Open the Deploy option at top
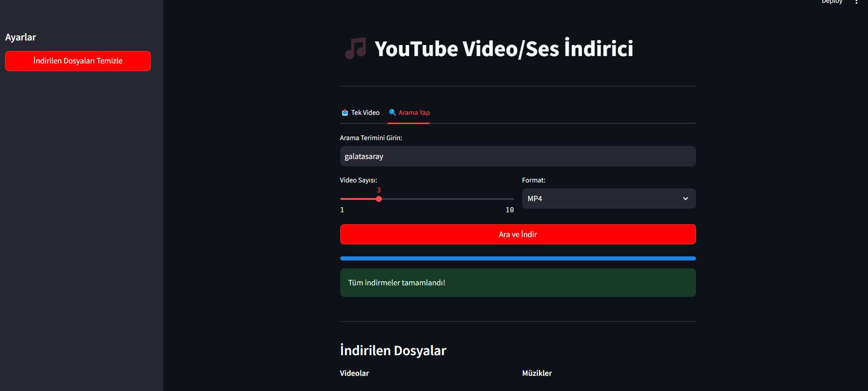The image size is (868, 391). 832,2
